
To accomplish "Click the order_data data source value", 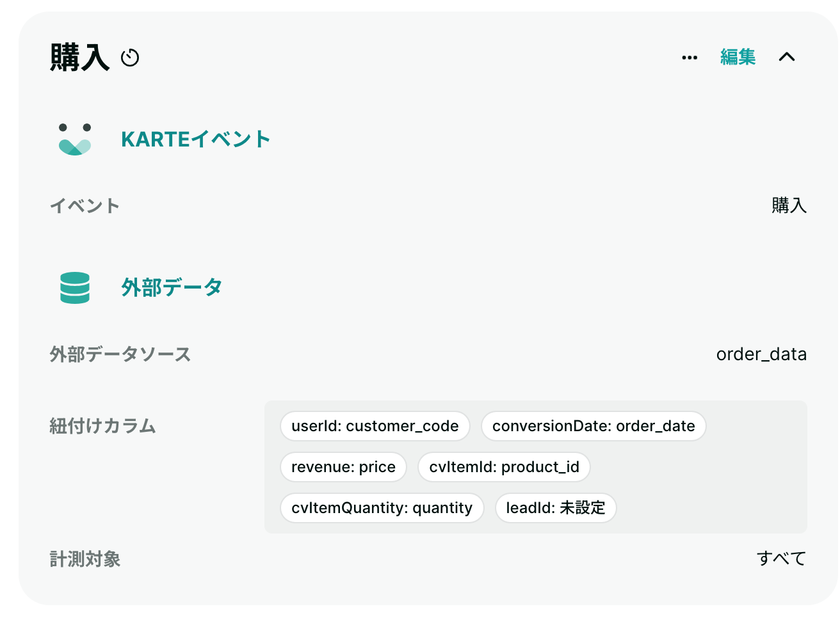I will (x=761, y=354).
